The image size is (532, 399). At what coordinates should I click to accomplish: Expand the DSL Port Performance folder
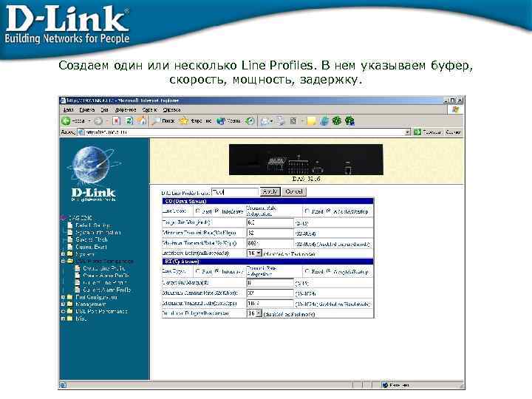[x=63, y=312]
